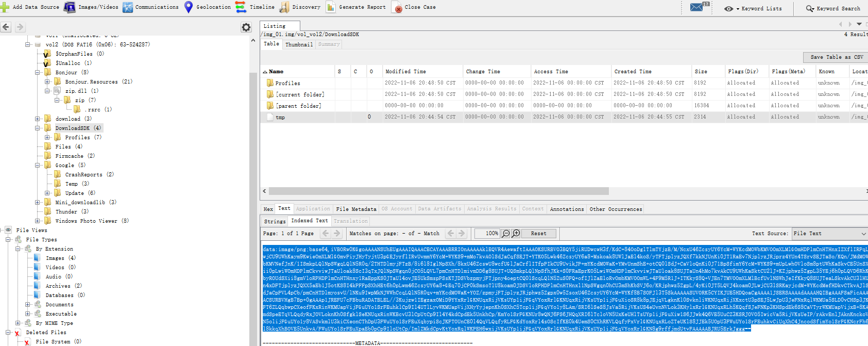Click the table's horizontal scrollbar

coord(438,191)
